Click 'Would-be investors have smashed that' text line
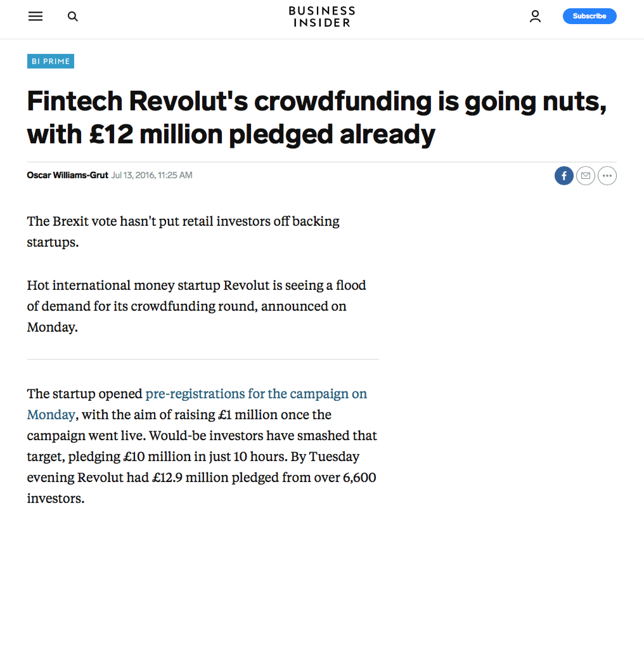 (263, 436)
